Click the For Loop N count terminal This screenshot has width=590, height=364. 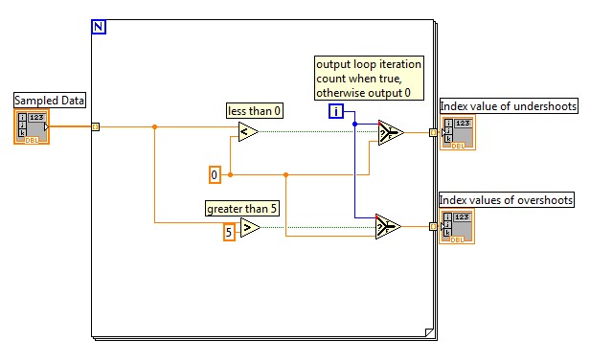coord(99,27)
